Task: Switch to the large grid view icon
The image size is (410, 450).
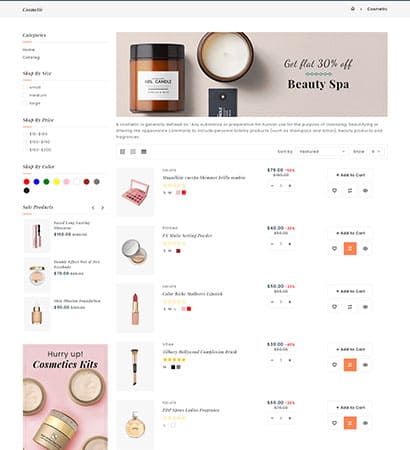Action: (x=122, y=152)
